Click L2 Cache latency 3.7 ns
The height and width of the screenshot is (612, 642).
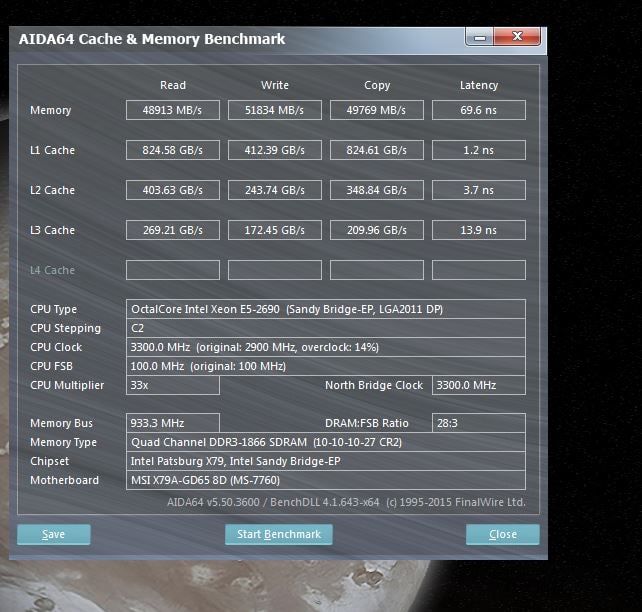(479, 190)
